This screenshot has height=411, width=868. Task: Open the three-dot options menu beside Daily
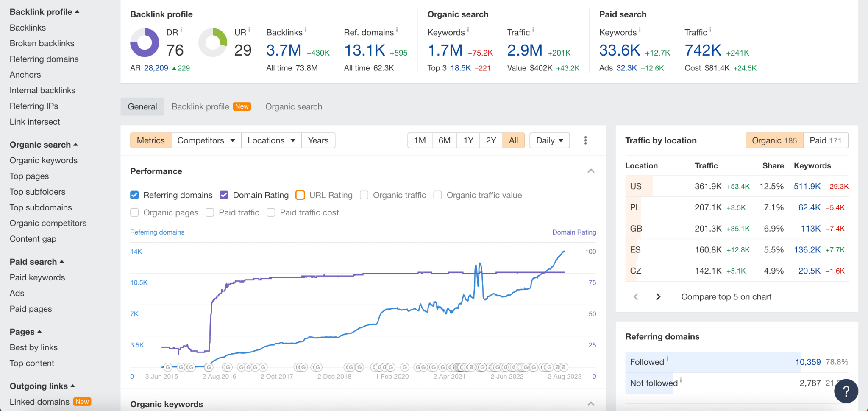(585, 140)
